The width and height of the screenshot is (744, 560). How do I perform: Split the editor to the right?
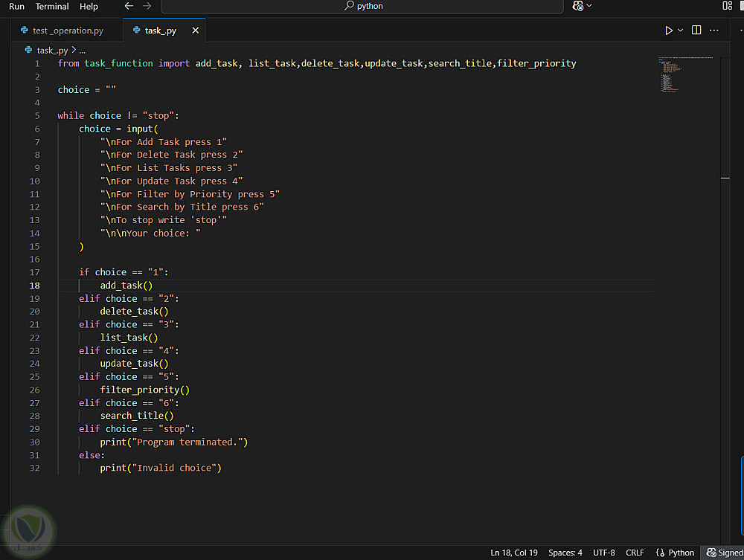[x=696, y=30]
